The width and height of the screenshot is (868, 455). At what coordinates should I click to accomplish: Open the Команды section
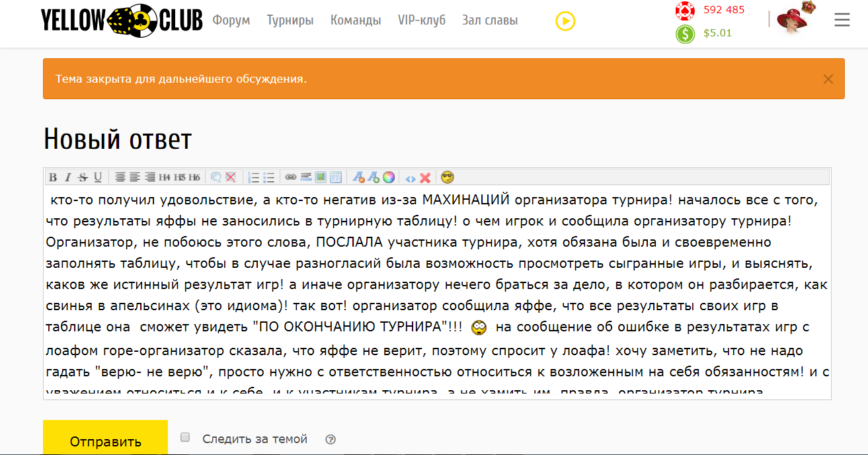[x=356, y=20]
